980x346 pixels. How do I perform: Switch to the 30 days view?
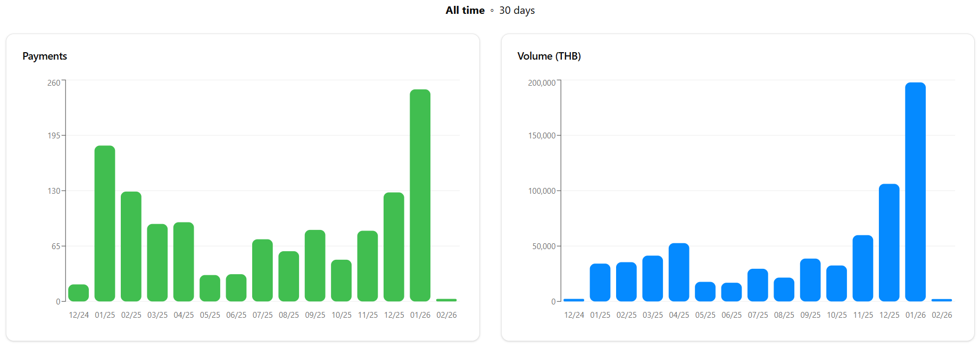pos(517,11)
